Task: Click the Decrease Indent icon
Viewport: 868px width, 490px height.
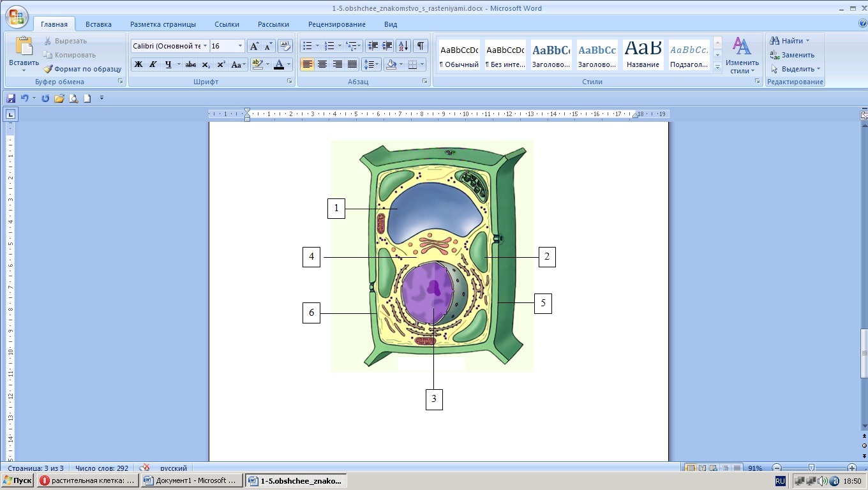Action: point(373,46)
